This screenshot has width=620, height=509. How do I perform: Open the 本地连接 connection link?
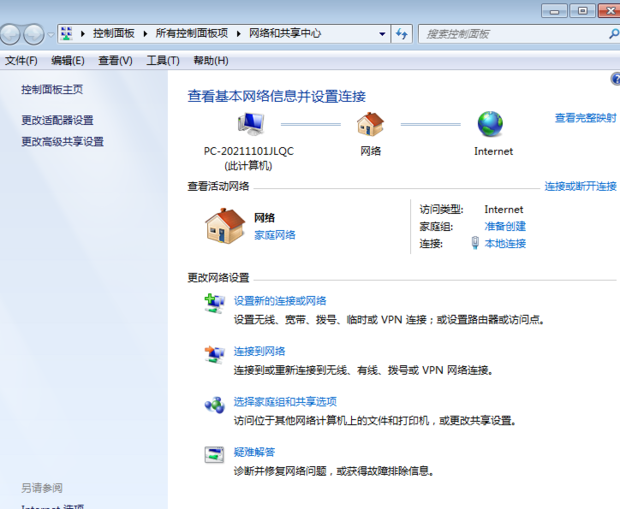[x=504, y=243]
